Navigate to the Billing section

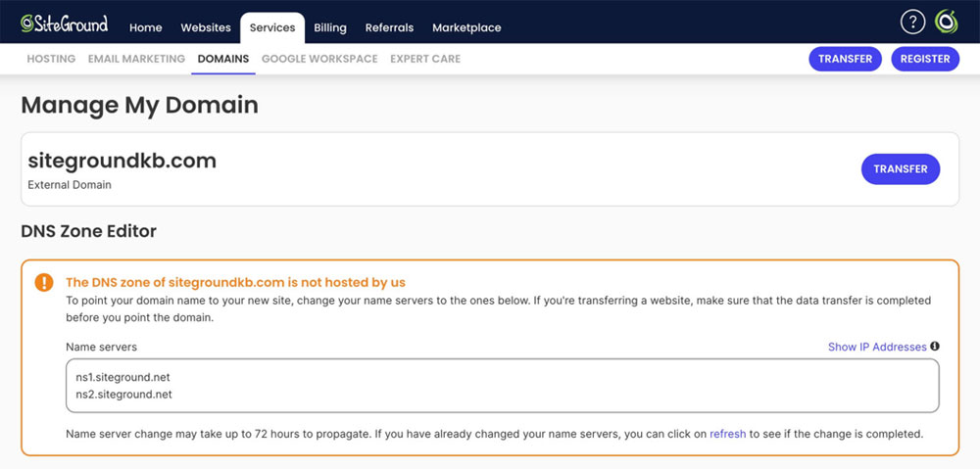tap(330, 27)
